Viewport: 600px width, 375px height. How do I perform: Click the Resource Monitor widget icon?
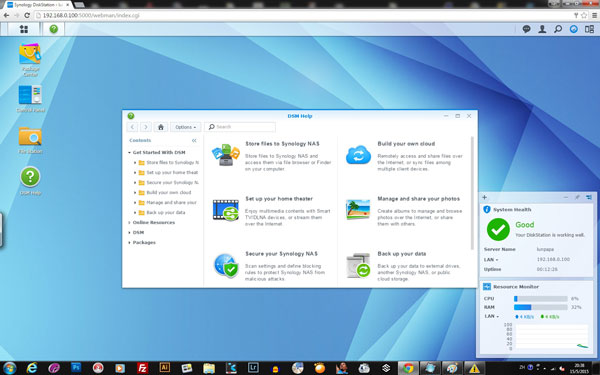(487, 286)
